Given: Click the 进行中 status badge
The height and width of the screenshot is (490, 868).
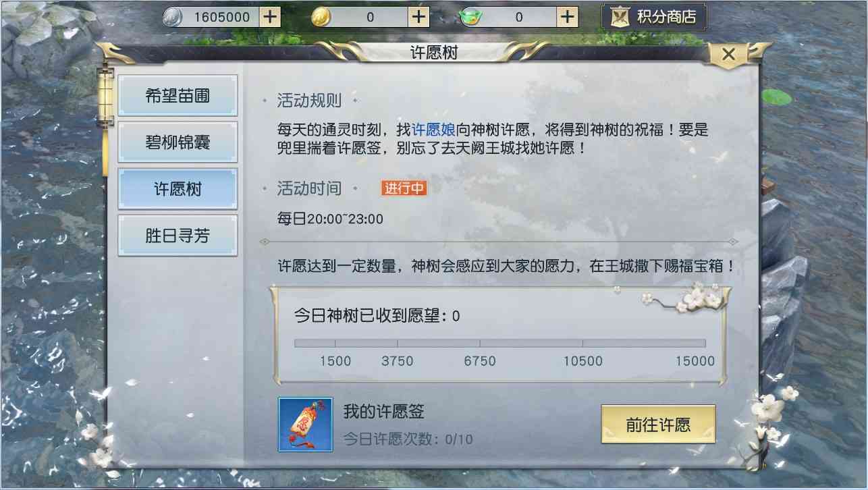Looking at the screenshot, I should [404, 188].
